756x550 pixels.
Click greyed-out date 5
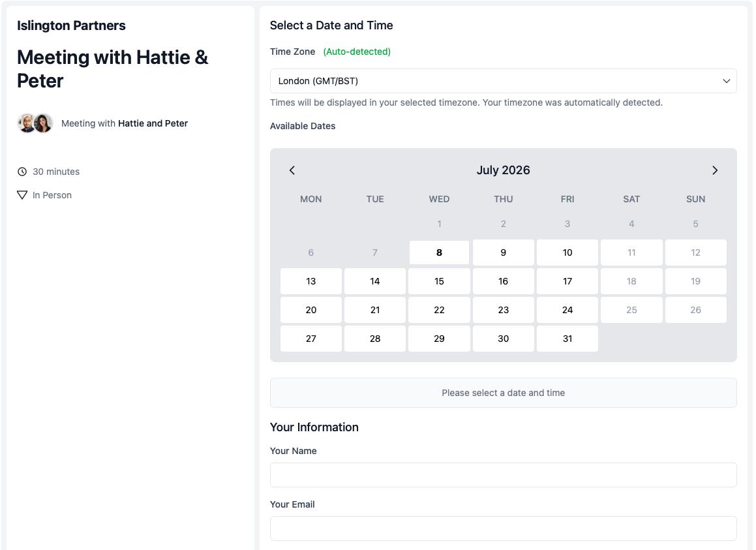pos(696,224)
